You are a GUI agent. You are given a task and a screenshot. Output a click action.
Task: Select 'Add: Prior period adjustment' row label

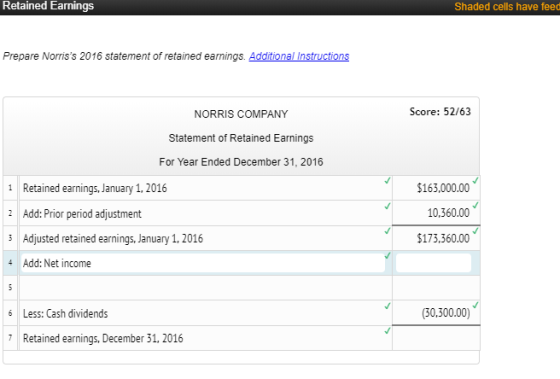click(206, 213)
